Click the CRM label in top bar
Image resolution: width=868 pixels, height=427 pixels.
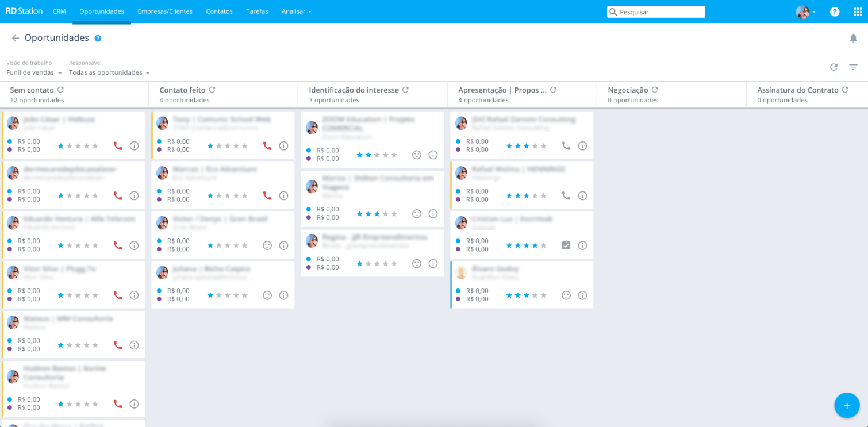click(59, 11)
